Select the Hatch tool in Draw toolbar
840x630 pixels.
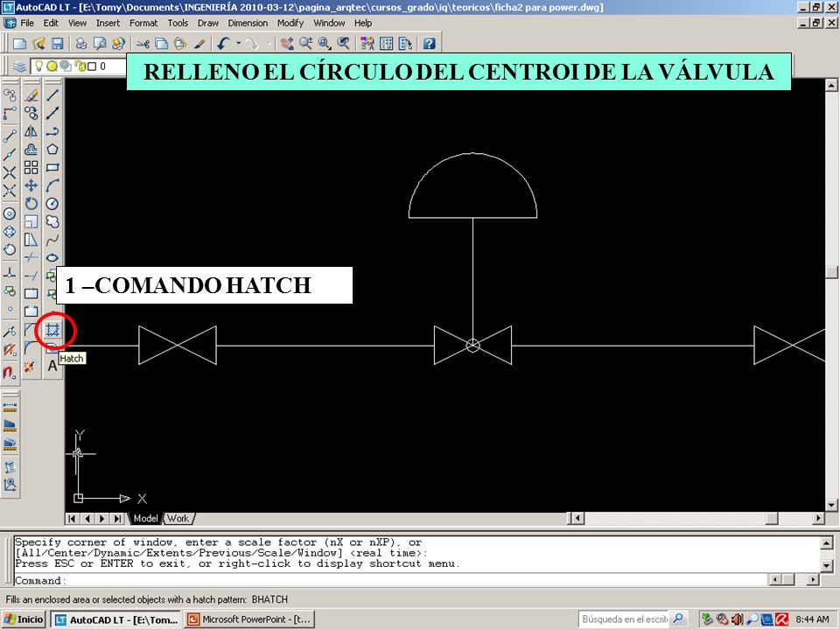52,329
